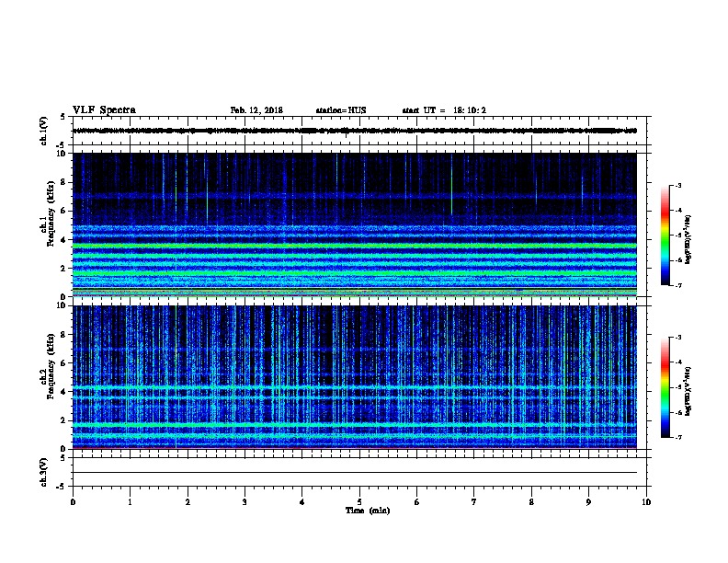Click time axis tick label "1"
Screen dimensions: 728x563
click(130, 502)
